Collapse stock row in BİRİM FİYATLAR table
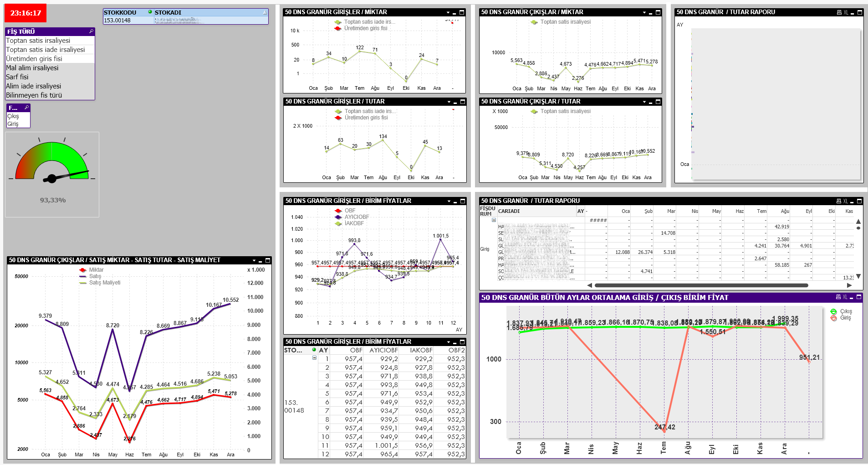 314,358
